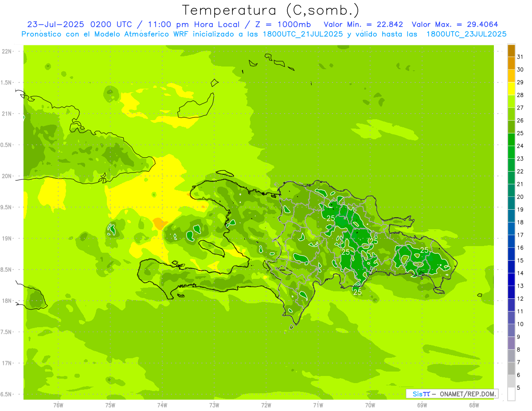Click the 17N latitude label
This screenshot has height=411, width=532.
click(6, 363)
